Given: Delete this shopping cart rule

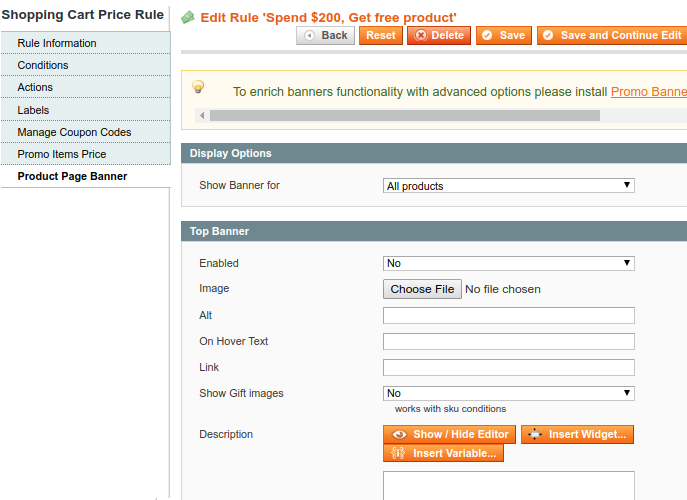Looking at the screenshot, I should click(438, 35).
